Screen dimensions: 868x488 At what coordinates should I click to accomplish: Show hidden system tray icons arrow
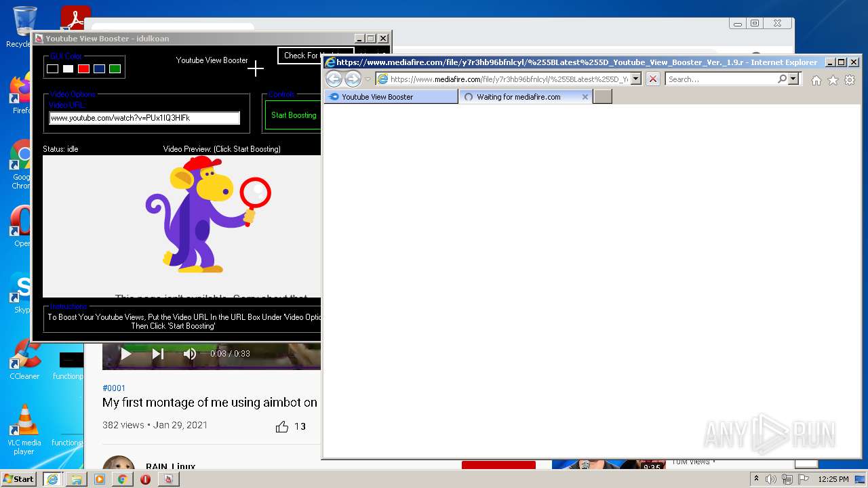pyautogui.click(x=756, y=479)
